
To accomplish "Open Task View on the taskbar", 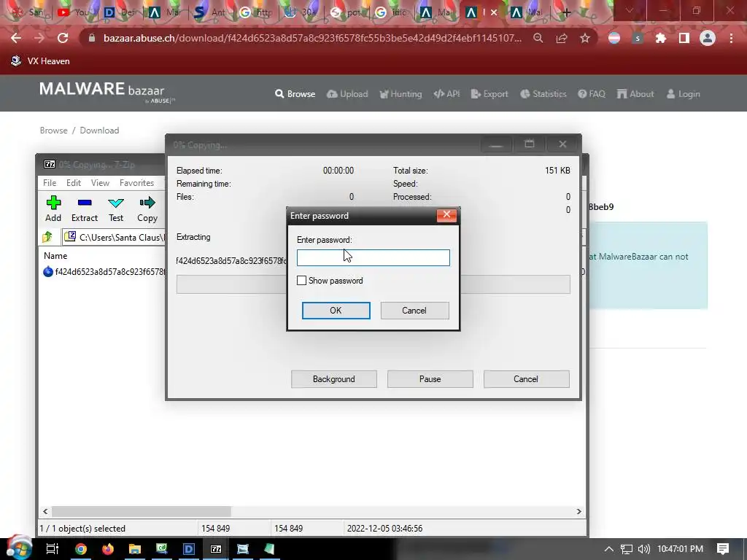I will (x=53, y=548).
